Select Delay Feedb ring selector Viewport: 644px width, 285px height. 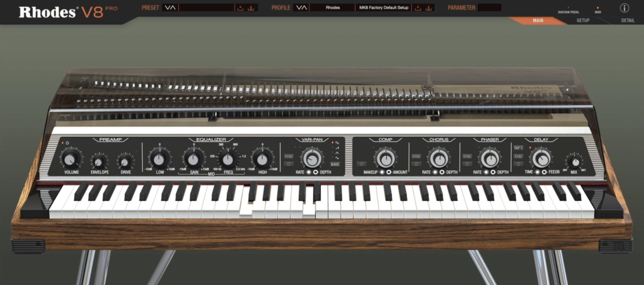click(x=544, y=172)
